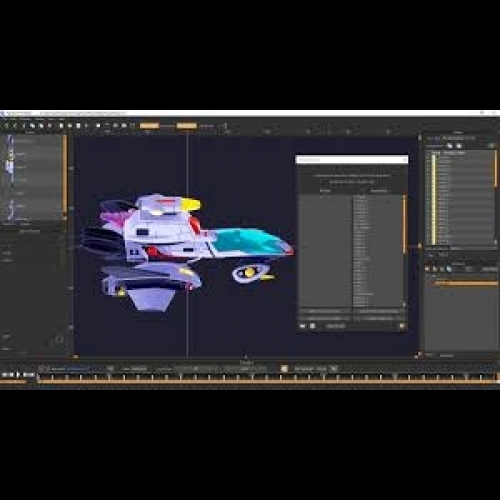The height and width of the screenshot is (500, 500).
Task: Select the sprite thumbnail in the palette panel
Action: coord(10,160)
